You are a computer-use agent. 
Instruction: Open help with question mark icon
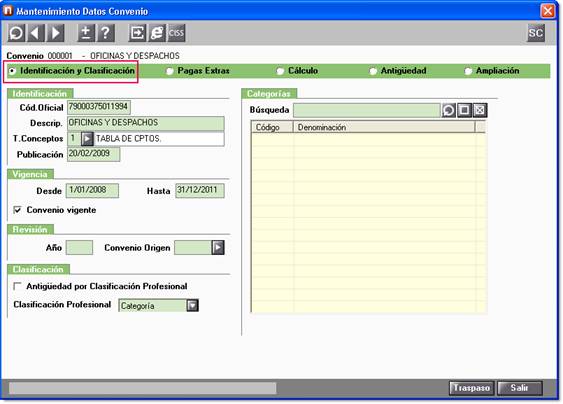[x=106, y=33]
